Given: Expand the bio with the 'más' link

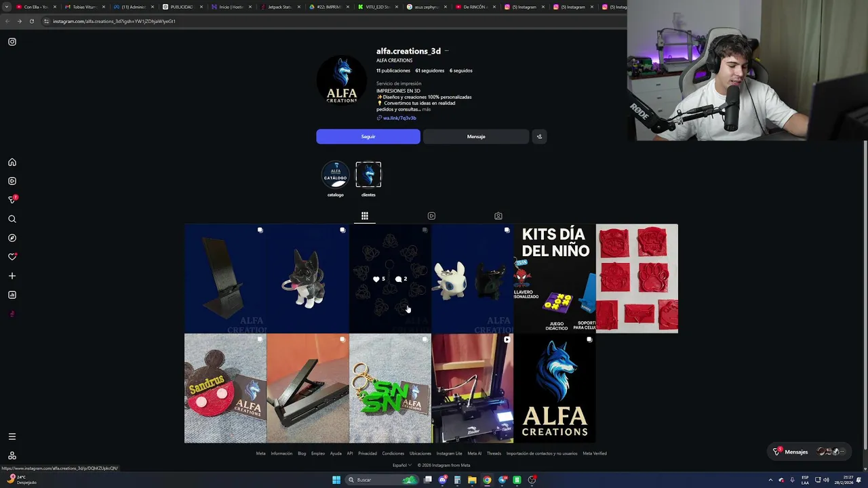Looking at the screenshot, I should [427, 109].
